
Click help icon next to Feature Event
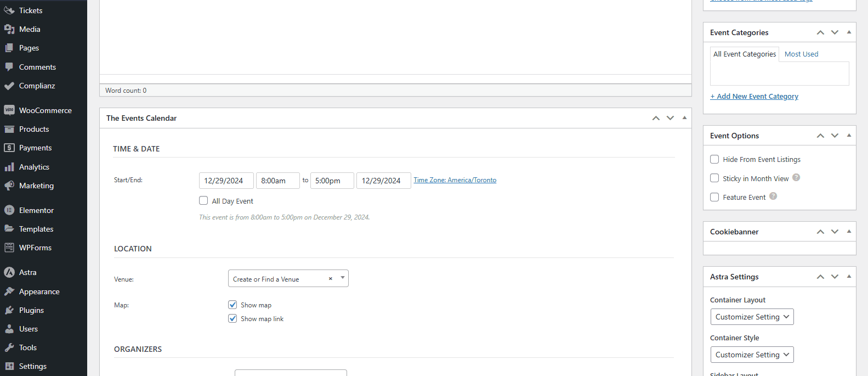coord(773,196)
